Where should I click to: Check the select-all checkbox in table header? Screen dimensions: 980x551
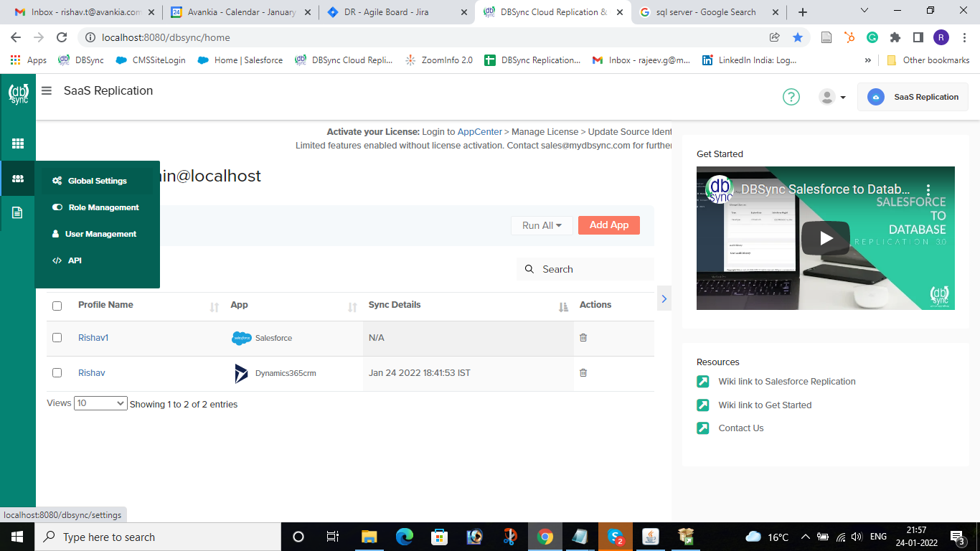coord(57,306)
